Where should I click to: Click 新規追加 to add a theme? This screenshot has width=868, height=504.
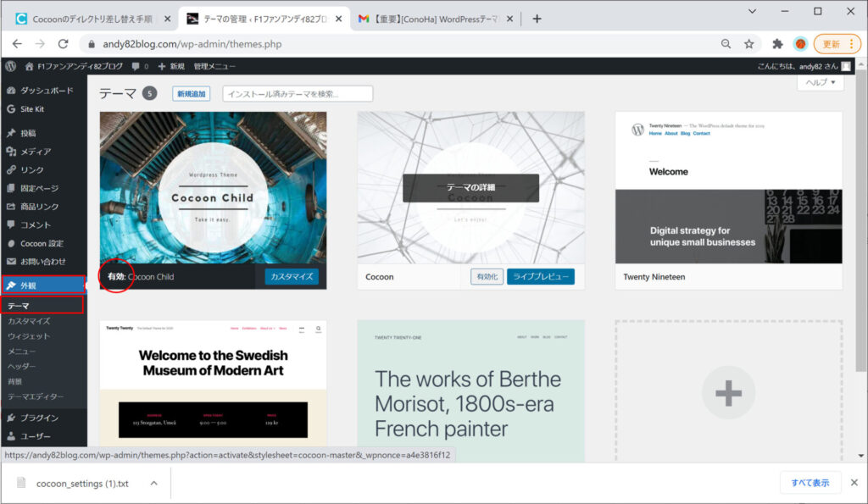click(191, 94)
